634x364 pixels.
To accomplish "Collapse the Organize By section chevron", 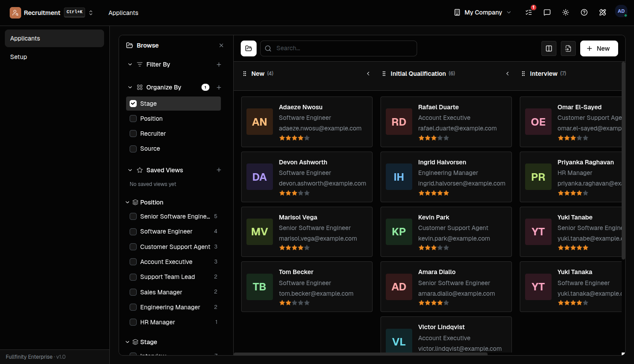I will click(130, 87).
